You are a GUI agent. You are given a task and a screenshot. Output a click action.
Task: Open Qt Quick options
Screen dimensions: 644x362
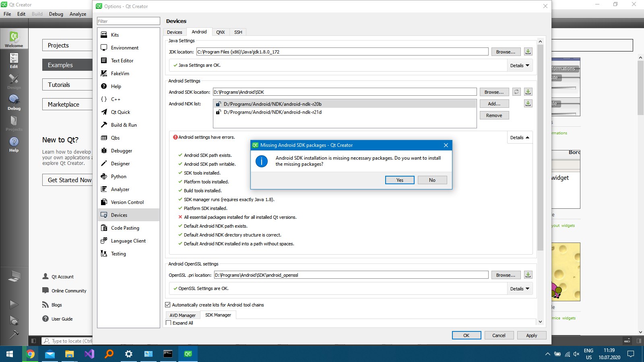tap(128, 112)
